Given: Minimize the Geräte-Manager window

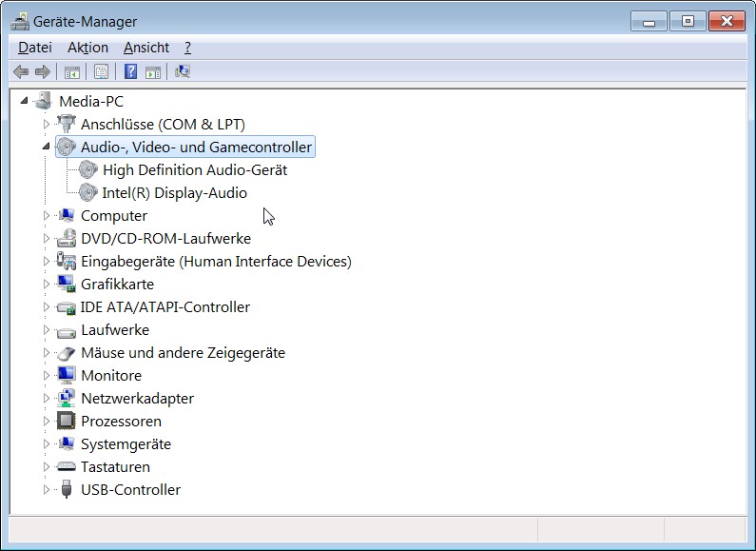Looking at the screenshot, I should 649,21.
